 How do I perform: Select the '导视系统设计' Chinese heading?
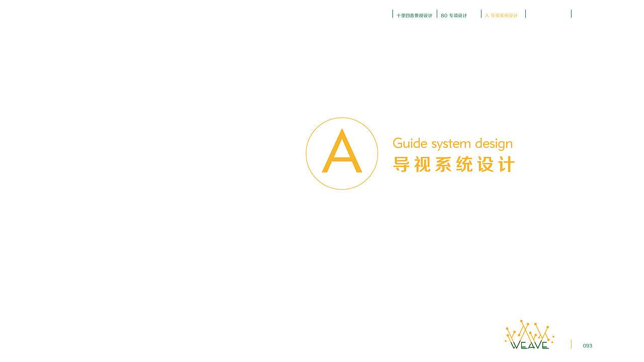click(x=454, y=164)
